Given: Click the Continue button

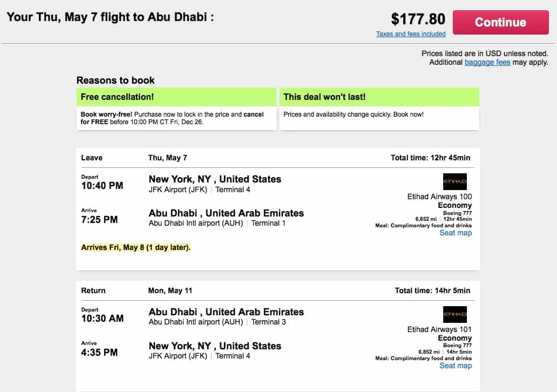Looking at the screenshot, I should 500,22.
